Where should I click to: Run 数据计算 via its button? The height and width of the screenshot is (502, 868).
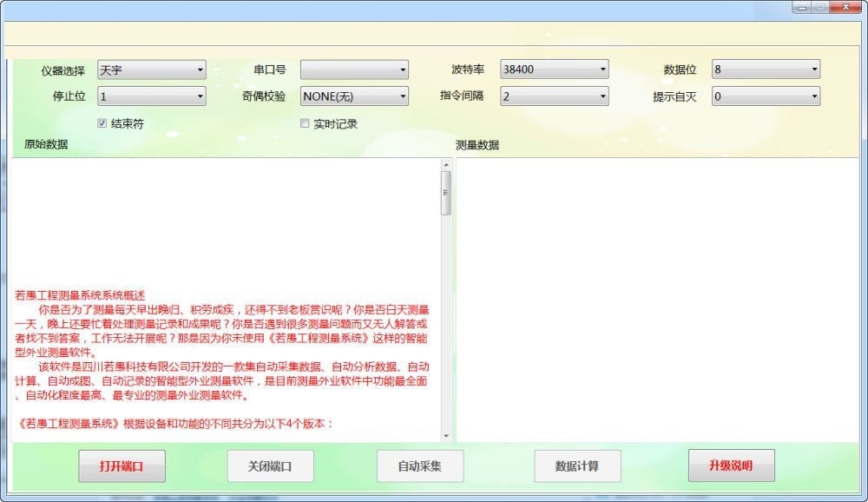tap(577, 466)
